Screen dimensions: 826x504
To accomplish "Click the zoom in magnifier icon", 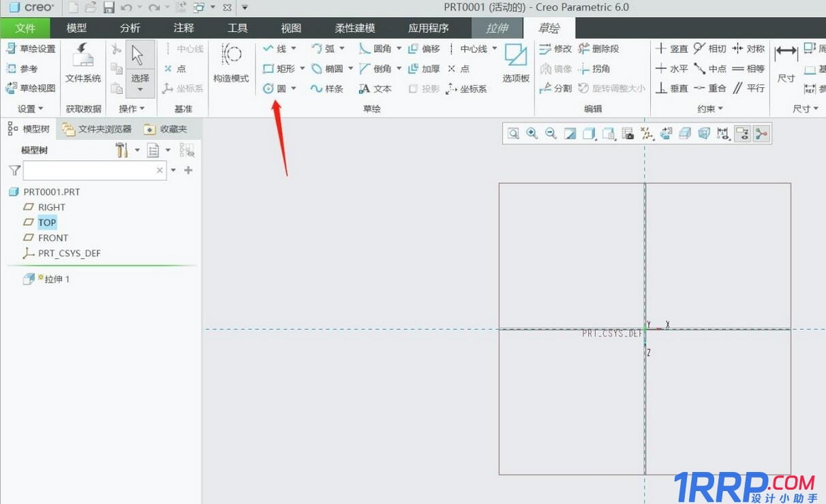I will click(x=532, y=134).
